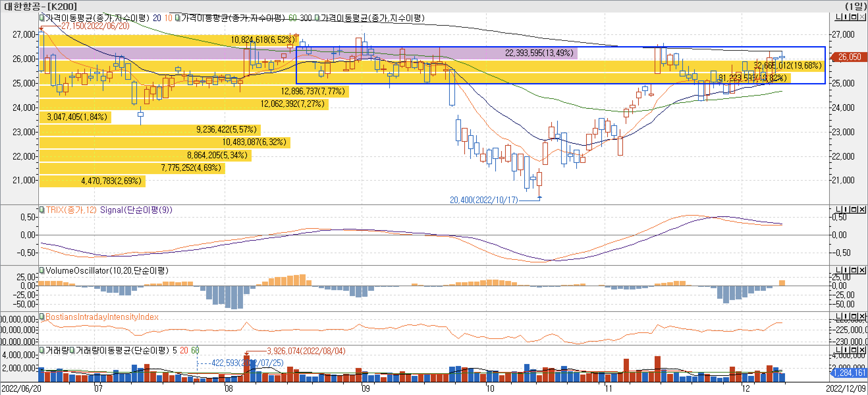Maximize the VolumeOscillator panel with square icon
This screenshot has height=395, width=868.
[x=854, y=270]
